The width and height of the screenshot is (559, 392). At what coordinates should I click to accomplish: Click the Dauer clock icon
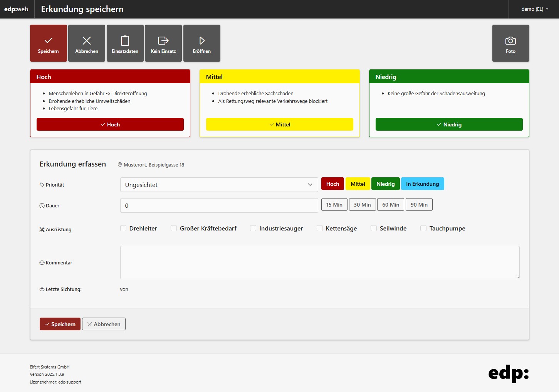coord(42,205)
